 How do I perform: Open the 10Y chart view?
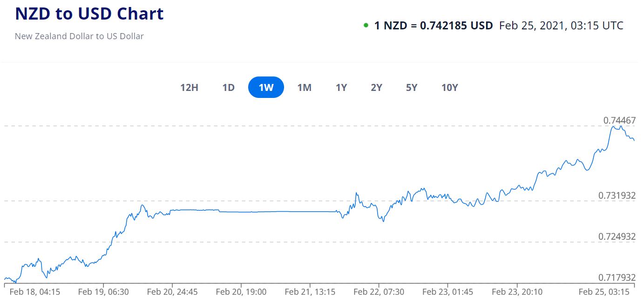tap(449, 87)
